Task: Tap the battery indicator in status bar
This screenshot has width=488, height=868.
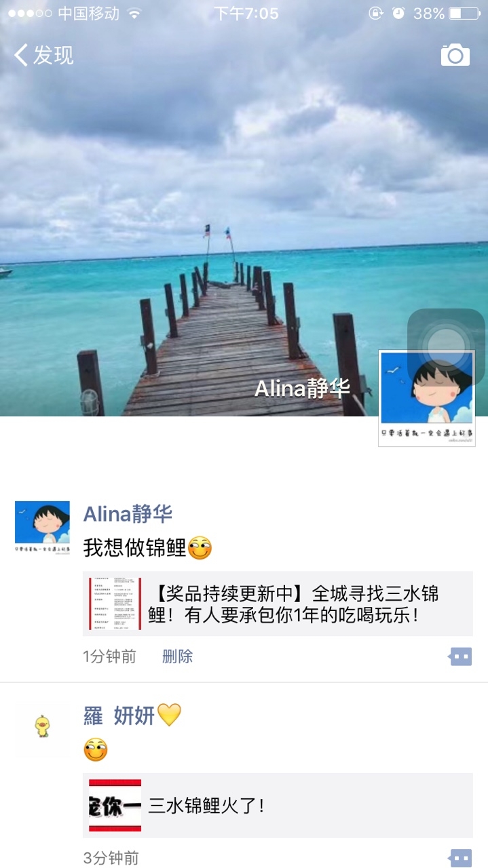Action: [465, 14]
